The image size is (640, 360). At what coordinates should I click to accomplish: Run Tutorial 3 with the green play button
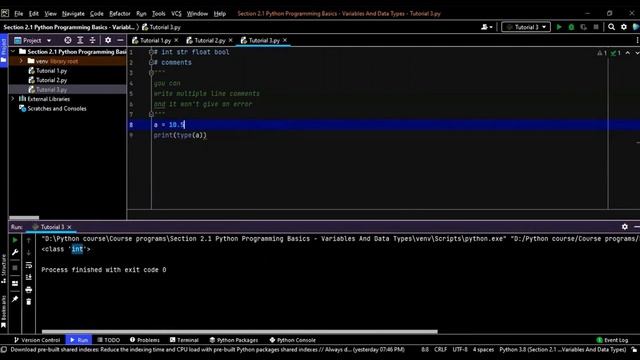click(559, 27)
